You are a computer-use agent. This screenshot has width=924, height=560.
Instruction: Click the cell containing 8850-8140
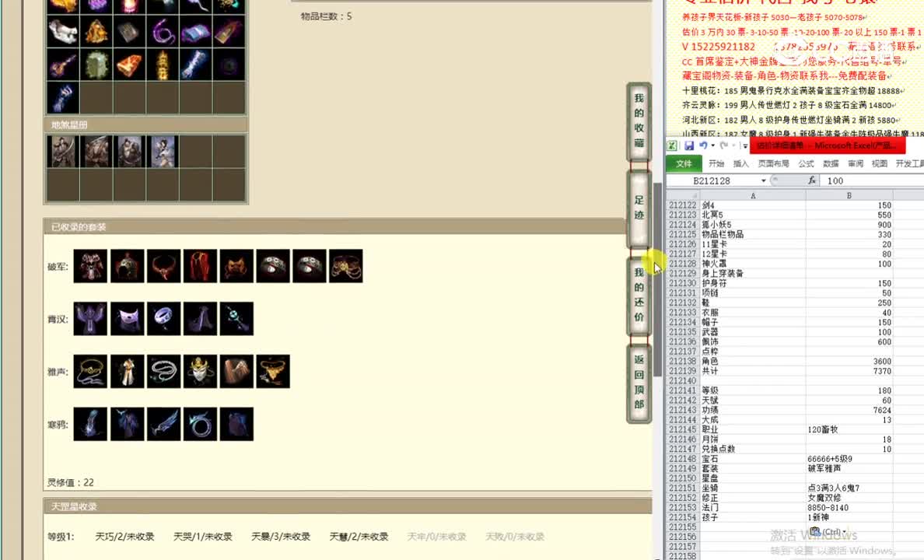coord(849,507)
